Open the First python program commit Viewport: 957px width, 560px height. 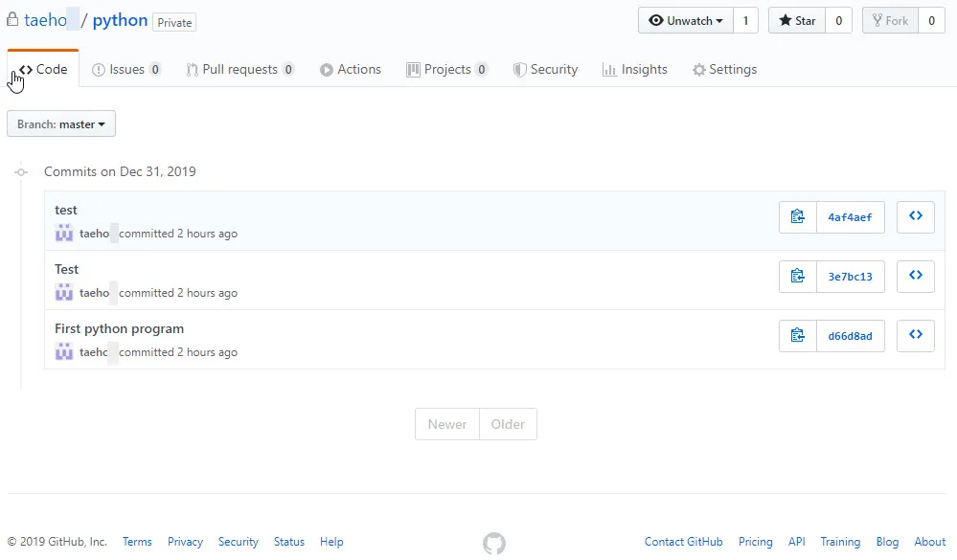coord(119,327)
